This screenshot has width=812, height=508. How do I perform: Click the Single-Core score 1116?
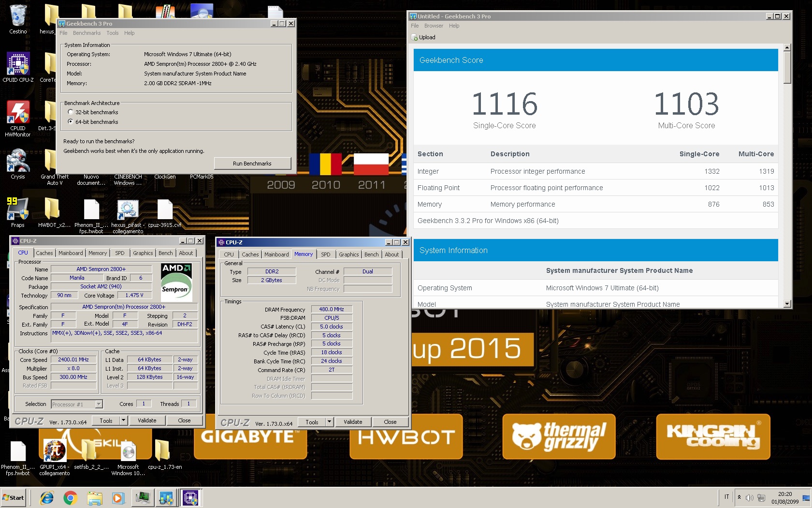(505, 104)
